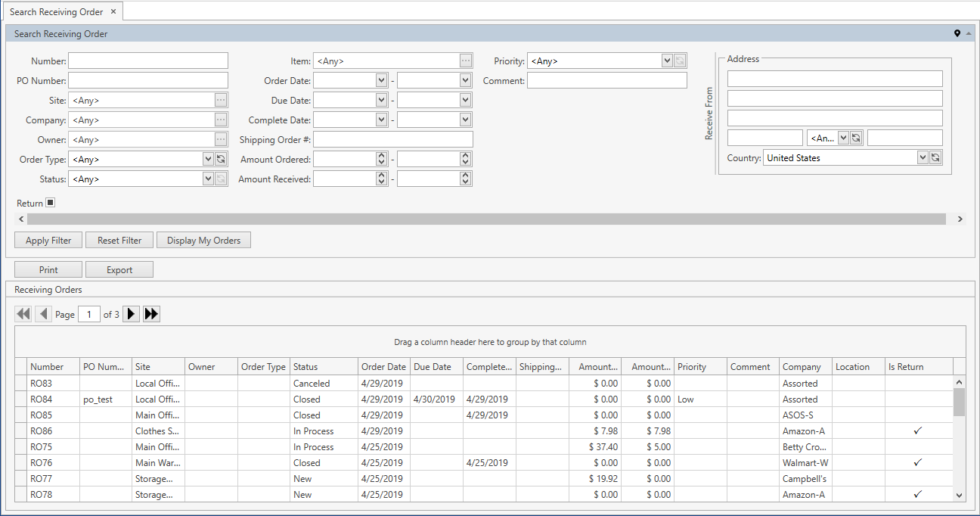Viewport: 980px width, 516px height.
Task: Click the previous page arrow
Action: click(x=44, y=314)
